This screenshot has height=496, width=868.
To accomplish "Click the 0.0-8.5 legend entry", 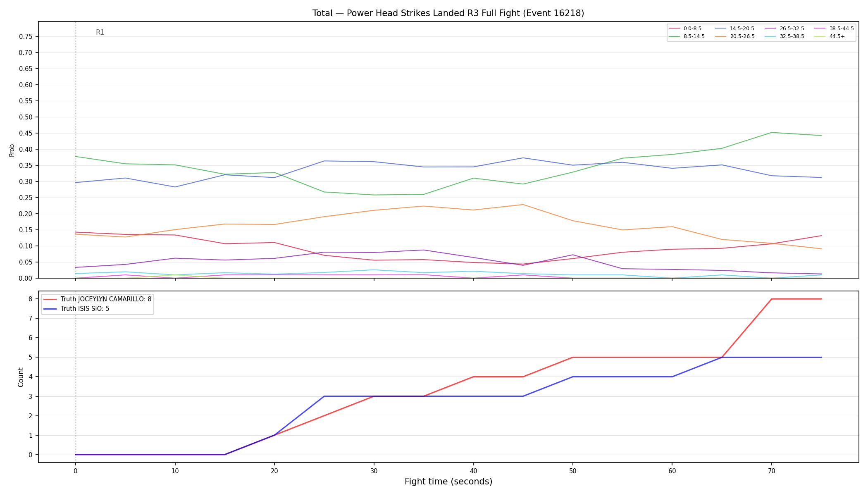I will tap(685, 29).
